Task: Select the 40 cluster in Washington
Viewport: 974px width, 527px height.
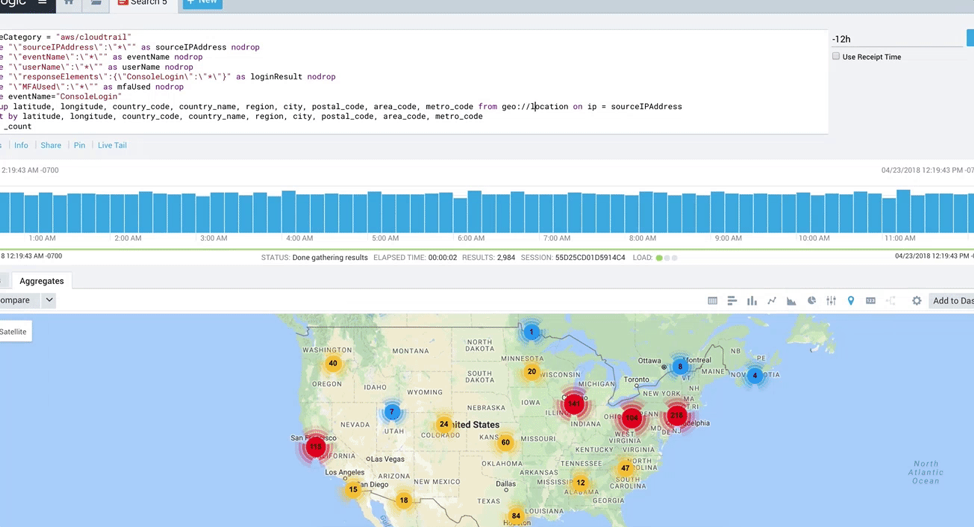Action: coord(333,364)
